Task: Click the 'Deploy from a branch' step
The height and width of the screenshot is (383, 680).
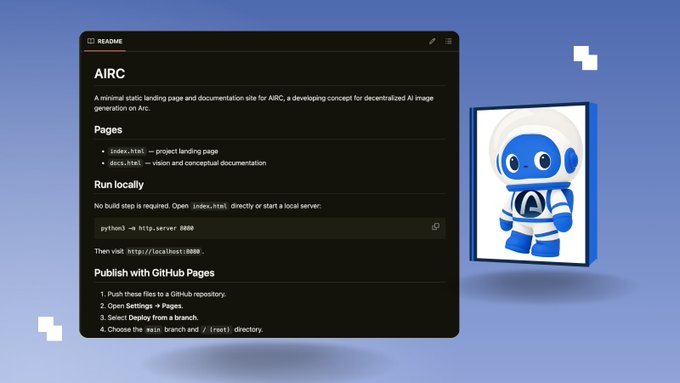Action: [x=163, y=318]
